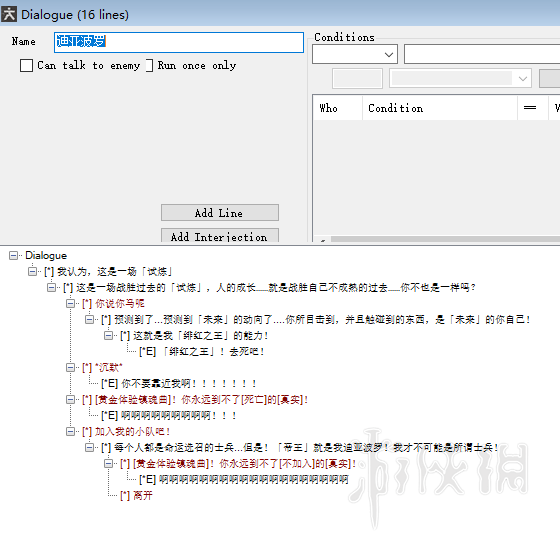Select the reply 加入我的小队吧！
Image resolution: width=560 pixels, height=540 pixels.
(126, 431)
